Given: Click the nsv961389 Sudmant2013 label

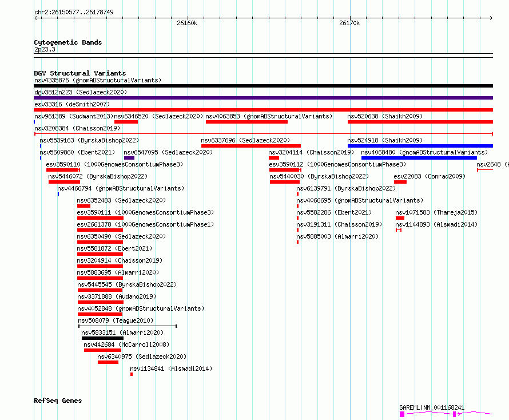Looking at the screenshot, I should (74, 116).
